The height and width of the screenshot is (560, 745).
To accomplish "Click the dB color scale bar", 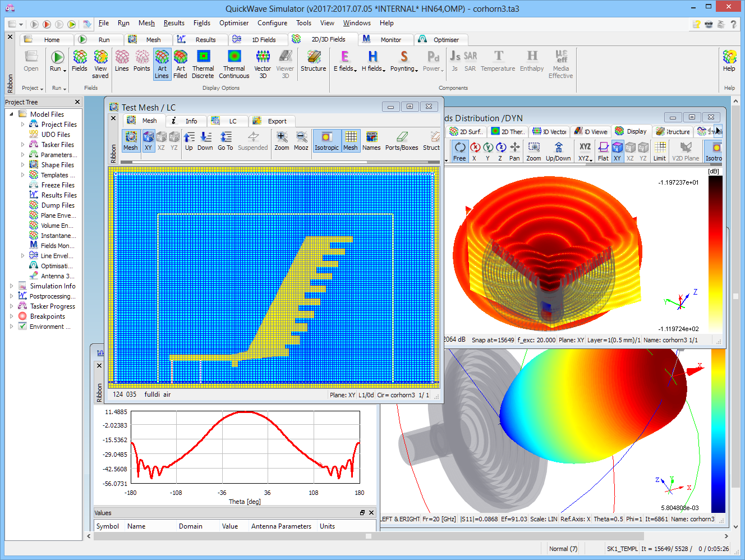I will pos(715,253).
